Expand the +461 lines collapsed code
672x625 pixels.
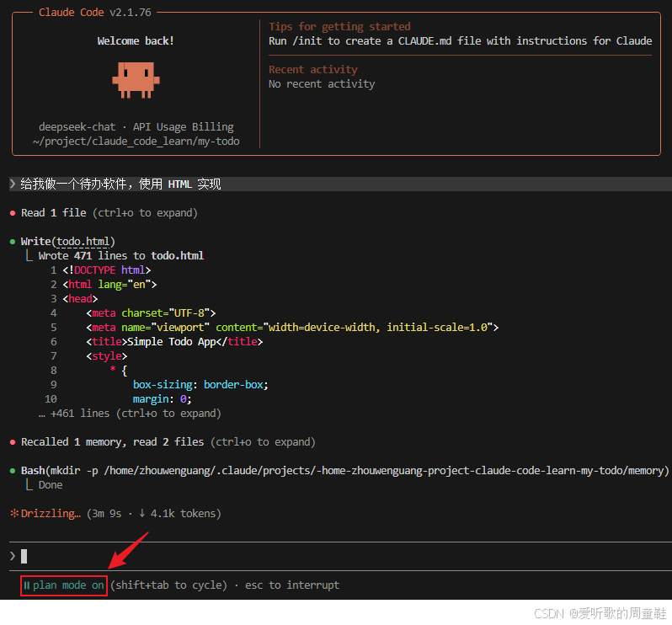(130, 414)
